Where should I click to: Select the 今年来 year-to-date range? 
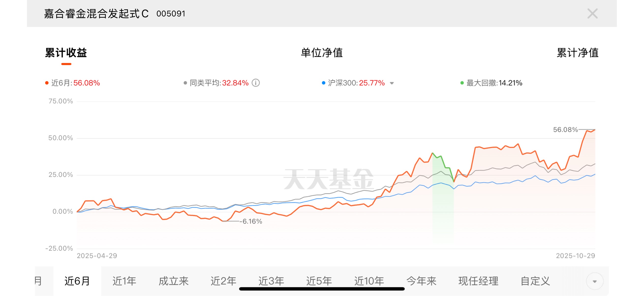pyautogui.click(x=421, y=281)
